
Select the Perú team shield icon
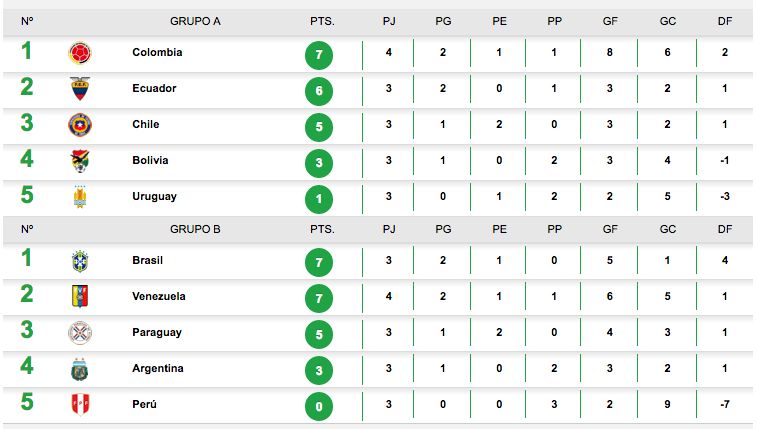(80, 404)
